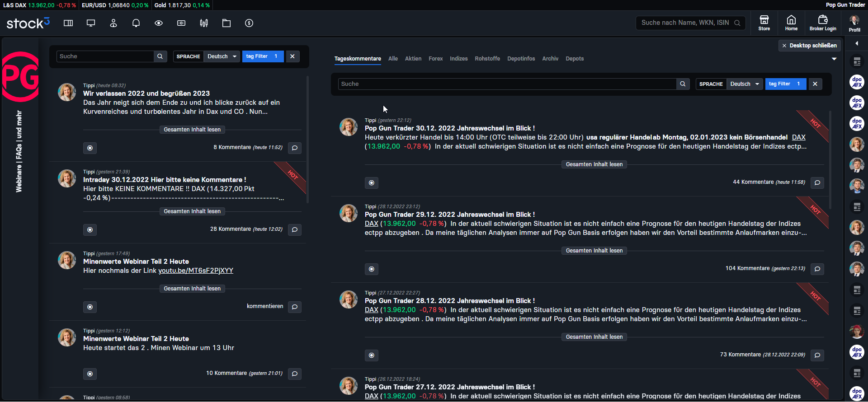Switch to the Alle tab

[x=393, y=59]
